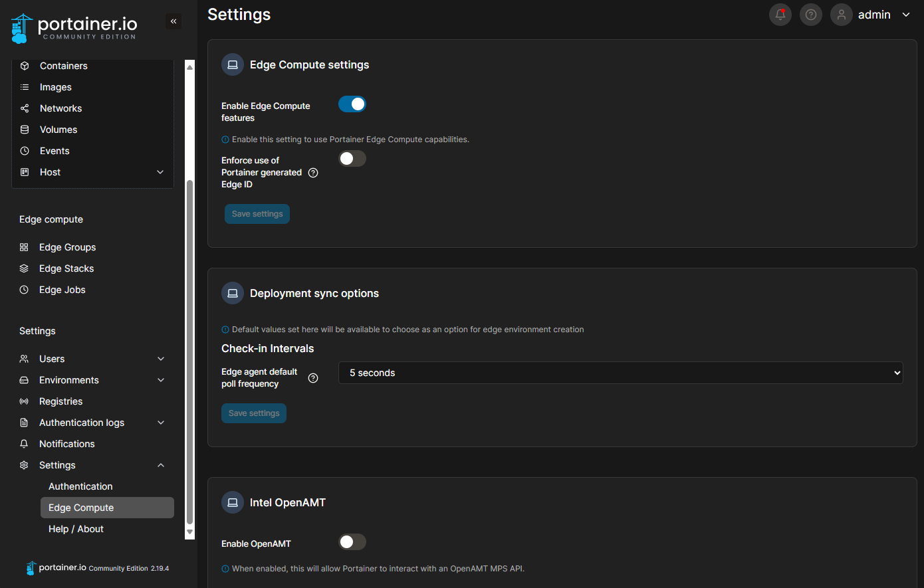Screen dimensions: 924x588
Task: Go to Edge Groups in the sidebar
Action: click(x=67, y=247)
